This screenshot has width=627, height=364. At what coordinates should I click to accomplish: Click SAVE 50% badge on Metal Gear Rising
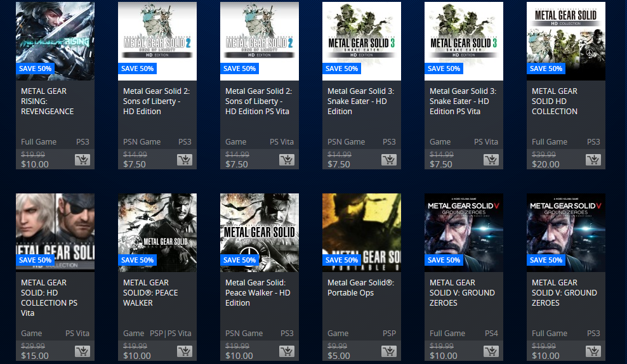tap(36, 68)
